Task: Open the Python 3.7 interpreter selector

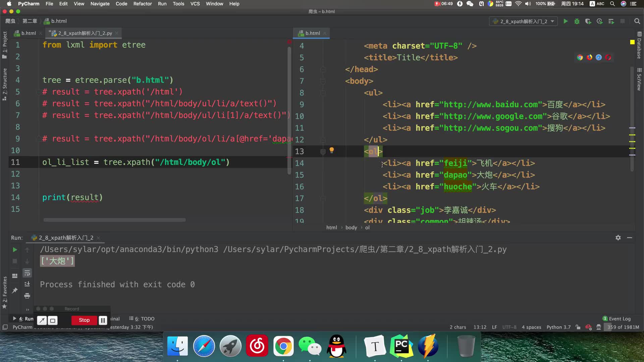Action: [x=558, y=327]
